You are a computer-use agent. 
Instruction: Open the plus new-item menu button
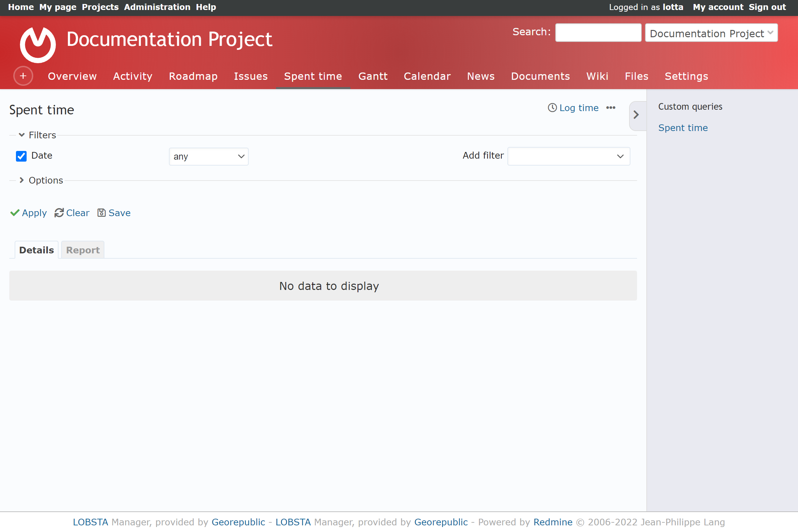(23, 76)
